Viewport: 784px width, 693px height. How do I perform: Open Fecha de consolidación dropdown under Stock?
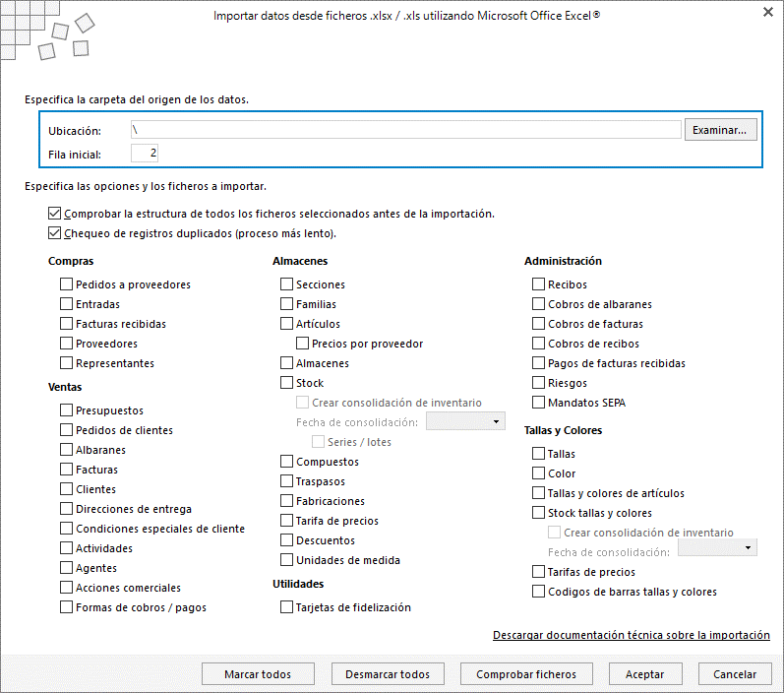(x=465, y=421)
